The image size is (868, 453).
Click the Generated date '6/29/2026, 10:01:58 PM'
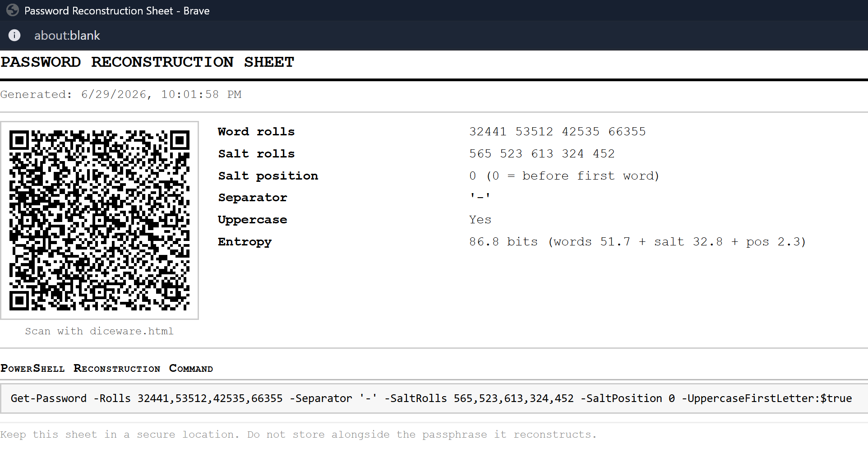pos(161,94)
